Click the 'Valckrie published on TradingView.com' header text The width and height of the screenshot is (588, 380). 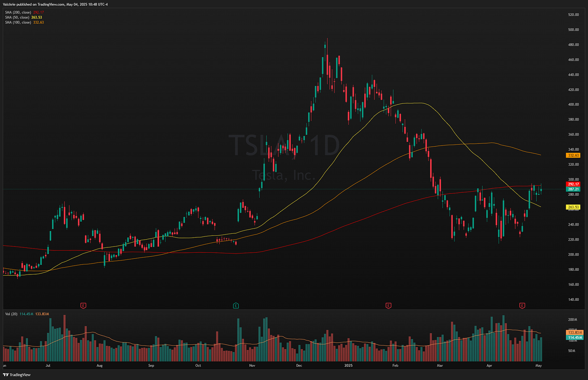(x=34, y=4)
